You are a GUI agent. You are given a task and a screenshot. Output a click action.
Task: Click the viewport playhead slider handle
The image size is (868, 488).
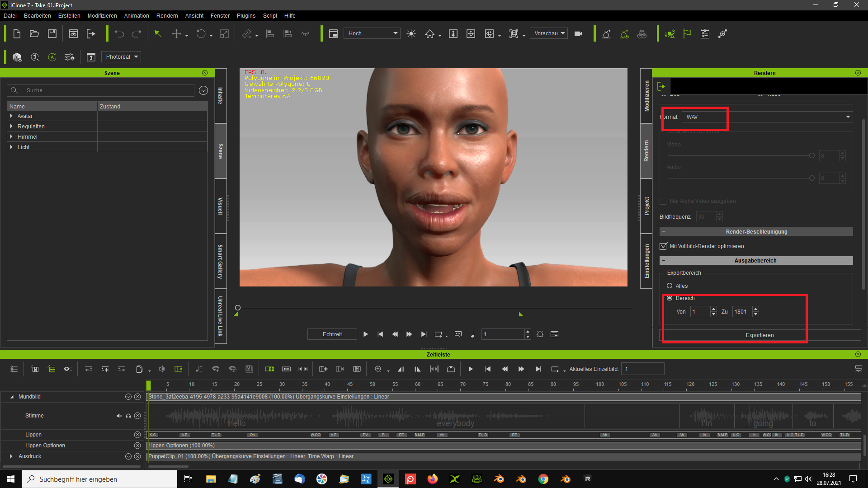(238, 308)
